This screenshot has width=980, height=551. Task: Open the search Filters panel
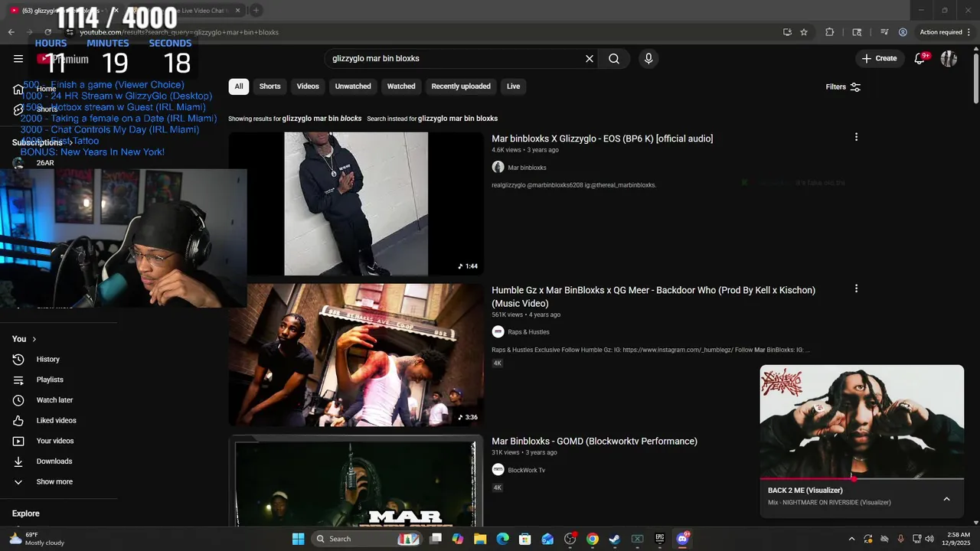pos(843,86)
